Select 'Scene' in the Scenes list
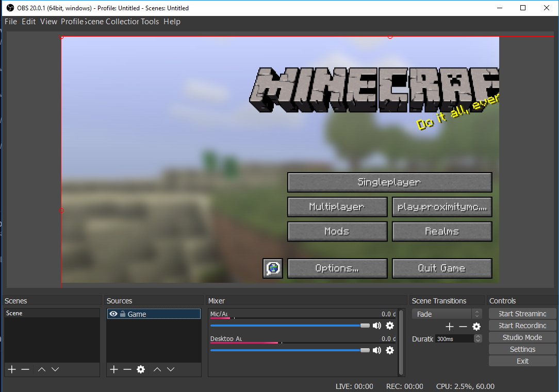This screenshot has height=392, width=559. pos(52,313)
